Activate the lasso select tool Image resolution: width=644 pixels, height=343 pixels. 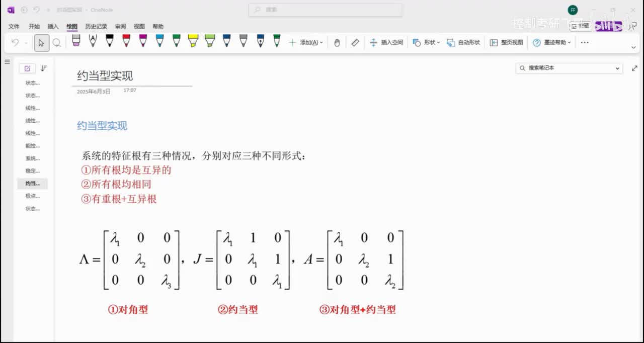[x=57, y=43]
